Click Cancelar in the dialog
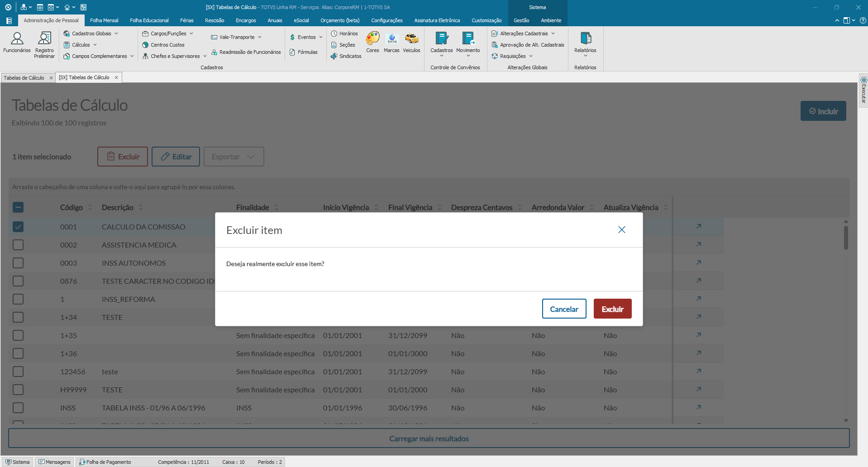The height and width of the screenshot is (467, 868). point(564,309)
